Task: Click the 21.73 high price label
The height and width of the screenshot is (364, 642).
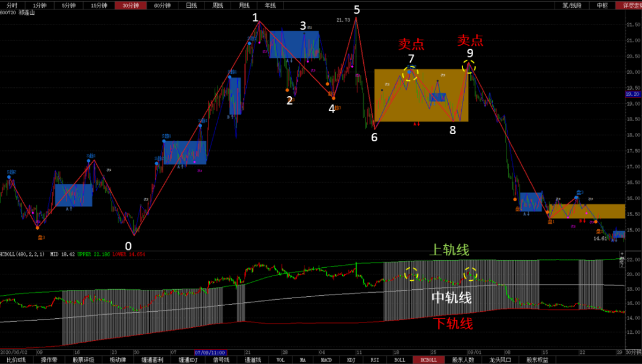Action: tap(343, 20)
